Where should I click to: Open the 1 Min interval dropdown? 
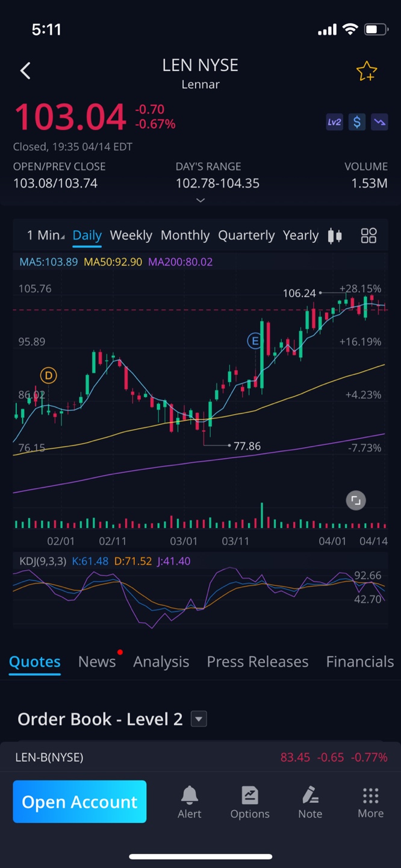[45, 236]
